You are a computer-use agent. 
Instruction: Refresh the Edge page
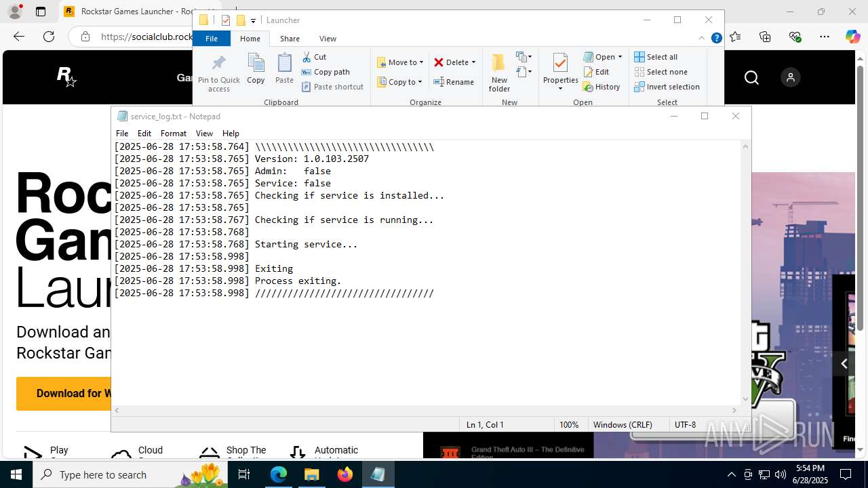click(x=49, y=37)
